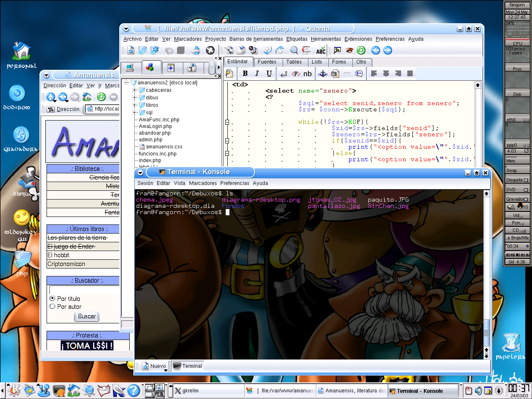Open the Sesión menu in Konsole

[x=145, y=183]
